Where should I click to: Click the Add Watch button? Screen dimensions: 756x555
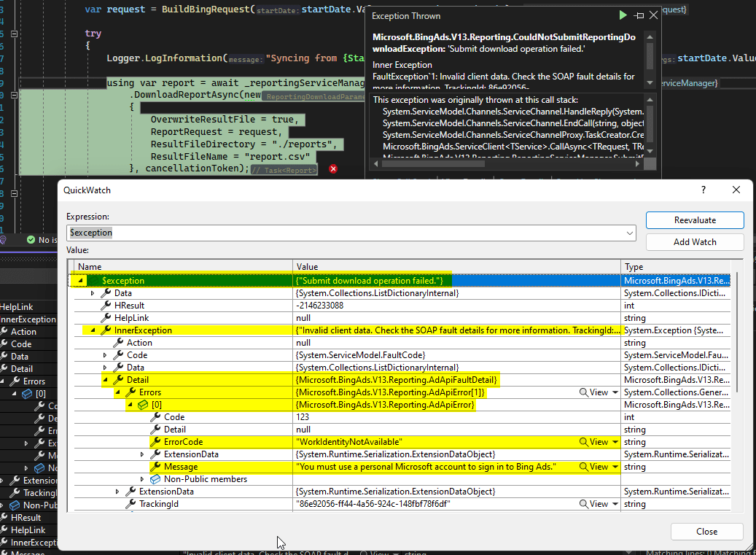pyautogui.click(x=694, y=241)
